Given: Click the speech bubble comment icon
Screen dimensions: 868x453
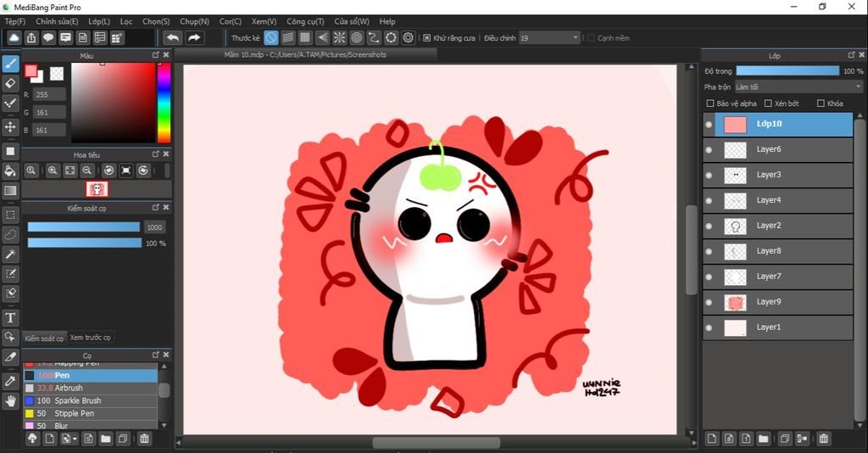Looking at the screenshot, I should 48,37.
